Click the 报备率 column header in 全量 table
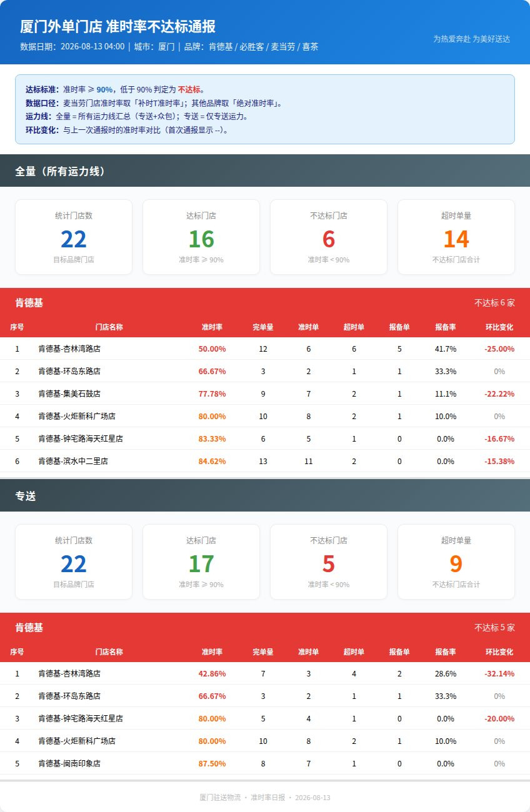The width and height of the screenshot is (530, 812). tap(446, 327)
